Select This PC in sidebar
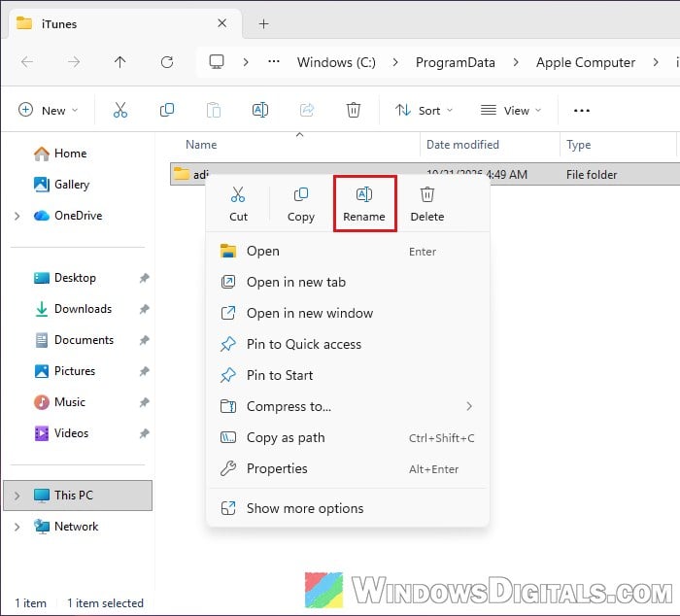This screenshot has height=616, width=680. [78, 496]
